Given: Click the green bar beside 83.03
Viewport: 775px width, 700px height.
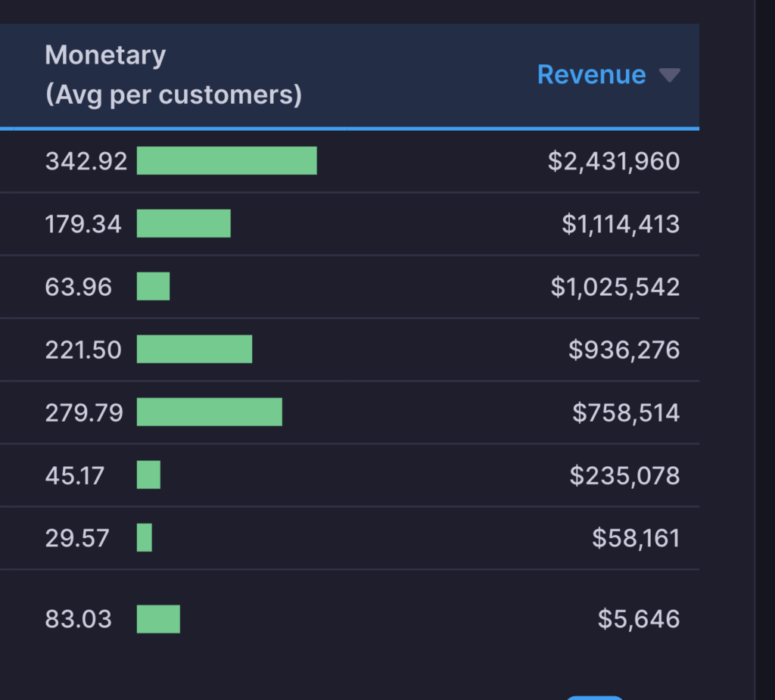Looking at the screenshot, I should point(159,619).
